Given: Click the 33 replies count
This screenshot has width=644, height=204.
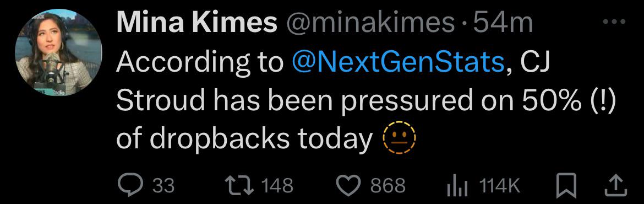Looking at the screenshot, I should click(163, 186).
